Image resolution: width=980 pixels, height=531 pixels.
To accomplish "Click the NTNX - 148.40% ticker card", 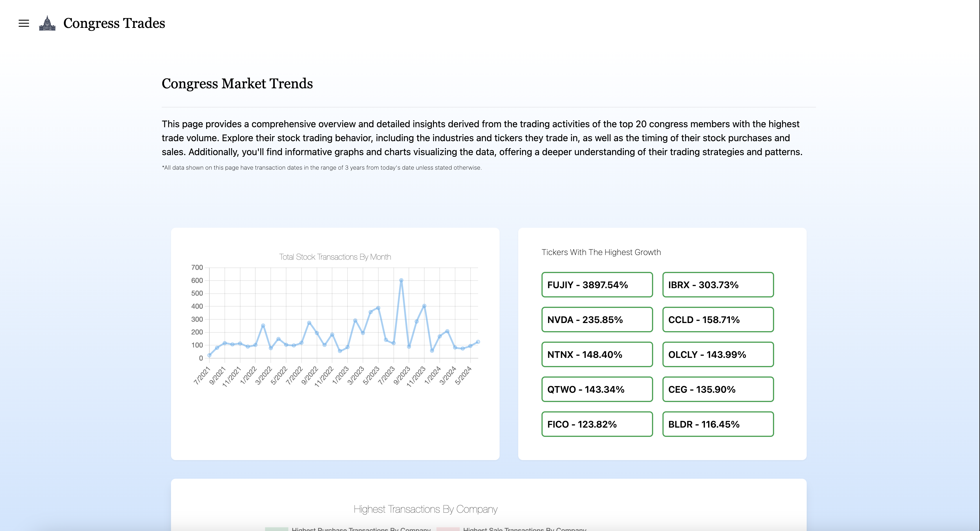I will (597, 355).
